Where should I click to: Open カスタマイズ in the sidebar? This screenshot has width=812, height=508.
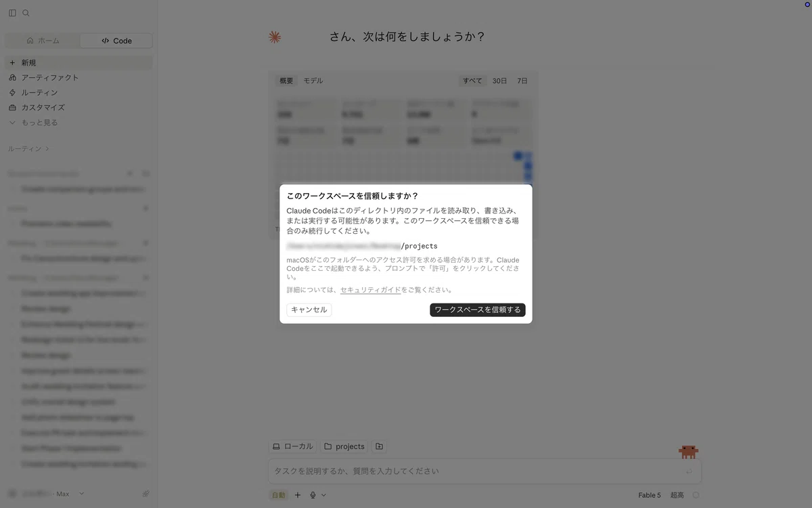click(78, 107)
